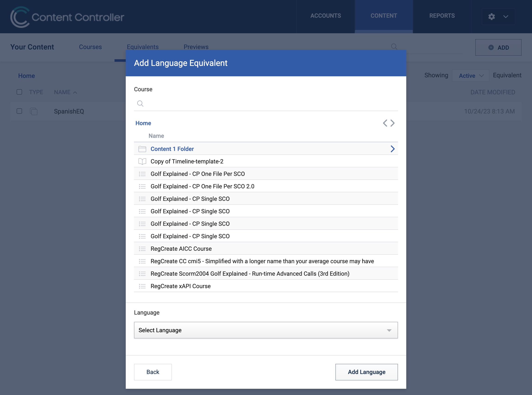The width and height of the screenshot is (532, 395).
Task: Click the search icon in the Course field
Action: tap(140, 103)
